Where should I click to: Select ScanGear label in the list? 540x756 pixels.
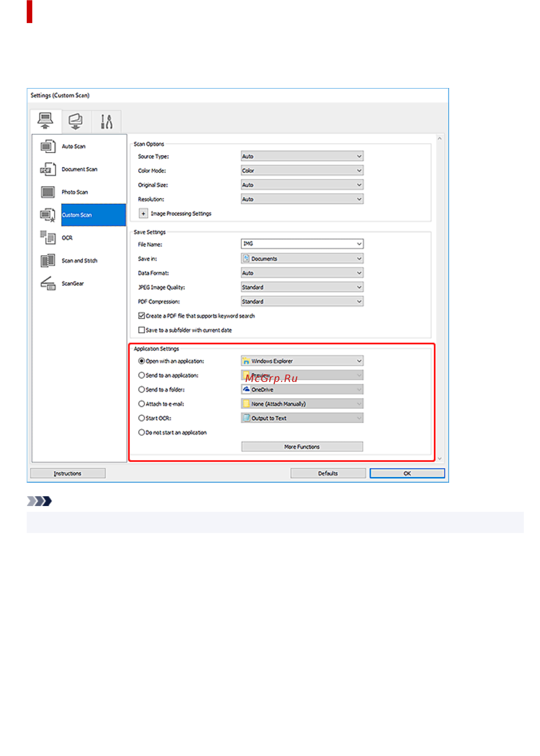click(73, 284)
